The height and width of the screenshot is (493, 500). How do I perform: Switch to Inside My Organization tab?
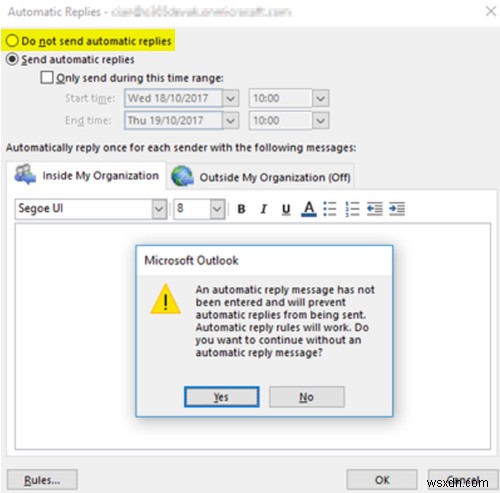tap(86, 175)
